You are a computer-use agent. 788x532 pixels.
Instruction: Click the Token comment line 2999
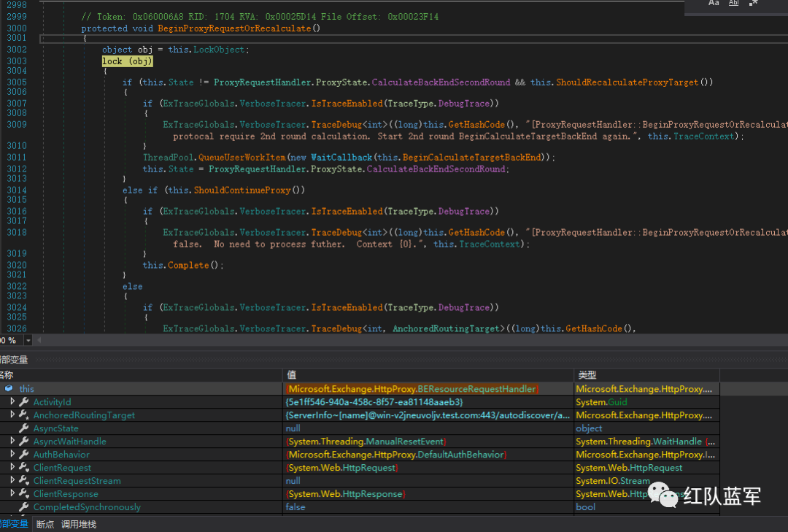[260, 17]
